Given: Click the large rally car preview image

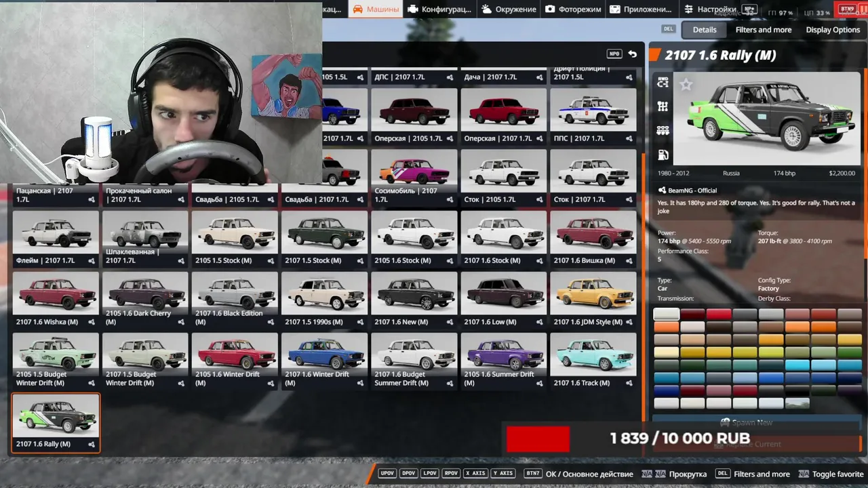Looking at the screenshot, I should tap(766, 119).
